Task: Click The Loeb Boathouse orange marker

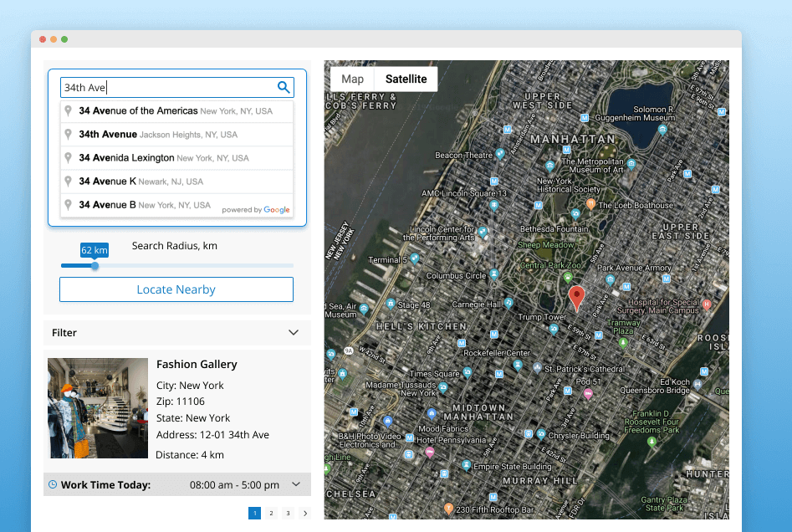Action: click(590, 203)
